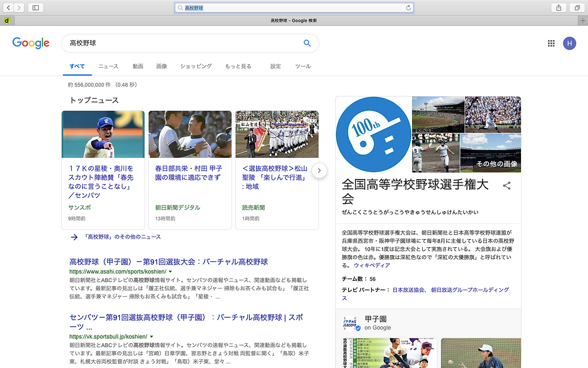Open the 松山聖陵 news article

pos(275,177)
